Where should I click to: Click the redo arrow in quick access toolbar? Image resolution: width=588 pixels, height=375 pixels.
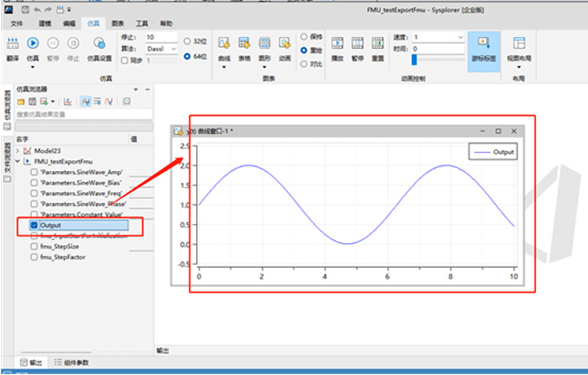pyautogui.click(x=48, y=10)
